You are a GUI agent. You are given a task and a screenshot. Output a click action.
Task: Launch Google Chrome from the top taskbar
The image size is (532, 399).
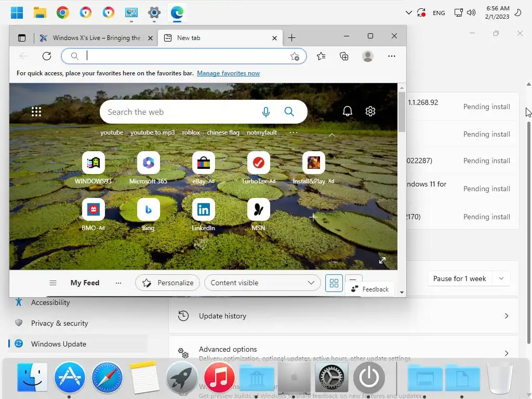point(63,13)
